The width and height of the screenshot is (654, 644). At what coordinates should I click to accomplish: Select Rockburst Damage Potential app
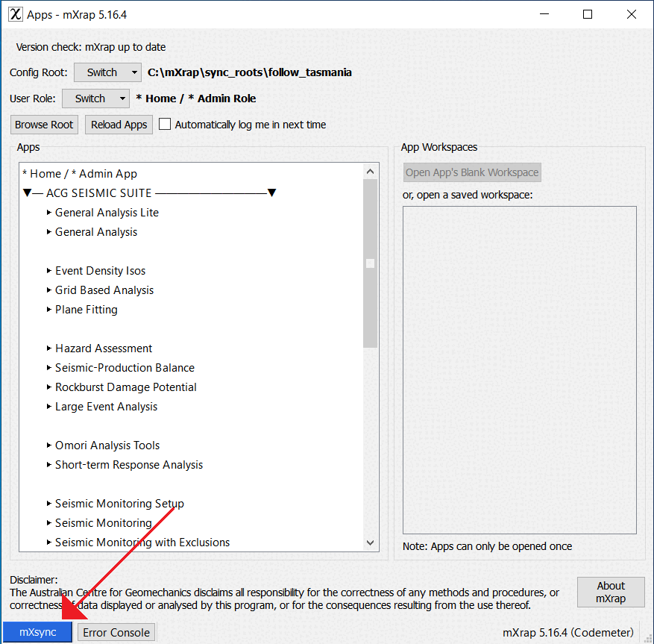click(125, 387)
